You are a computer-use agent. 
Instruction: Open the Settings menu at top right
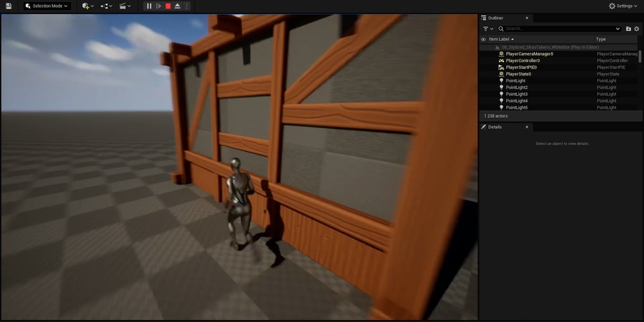(x=623, y=6)
